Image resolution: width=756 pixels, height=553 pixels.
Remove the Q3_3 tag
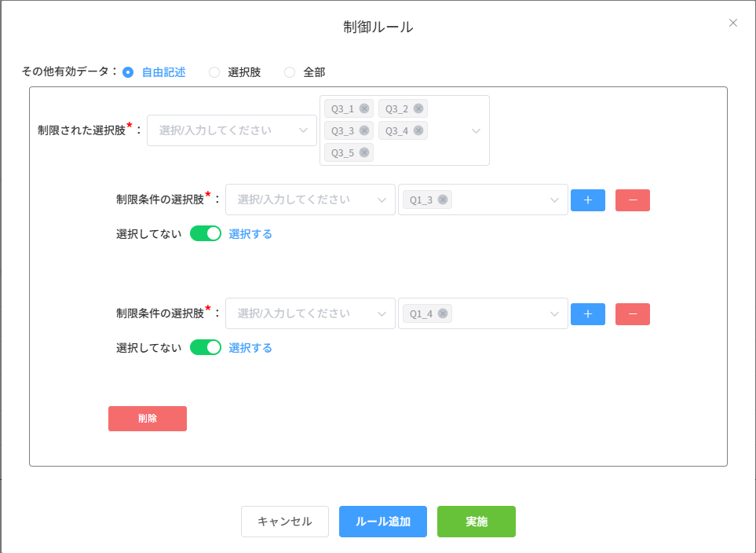click(x=364, y=131)
